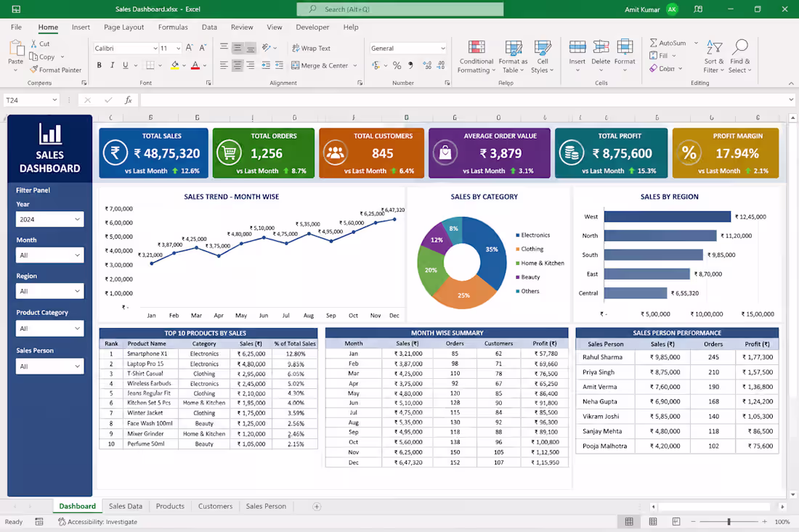Increase font size with larger A icon
The width and height of the screenshot is (799, 532).
pyautogui.click(x=190, y=48)
